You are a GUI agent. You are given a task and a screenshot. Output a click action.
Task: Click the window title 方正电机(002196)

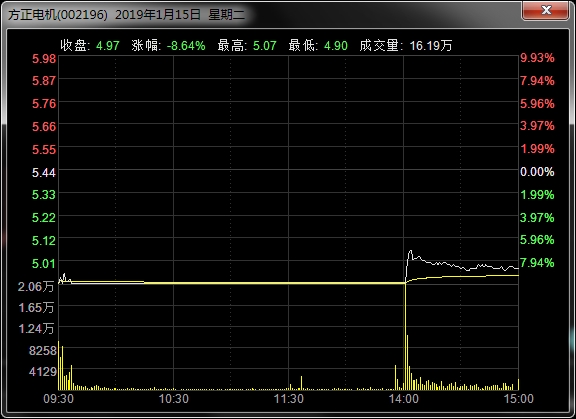[x=58, y=15]
